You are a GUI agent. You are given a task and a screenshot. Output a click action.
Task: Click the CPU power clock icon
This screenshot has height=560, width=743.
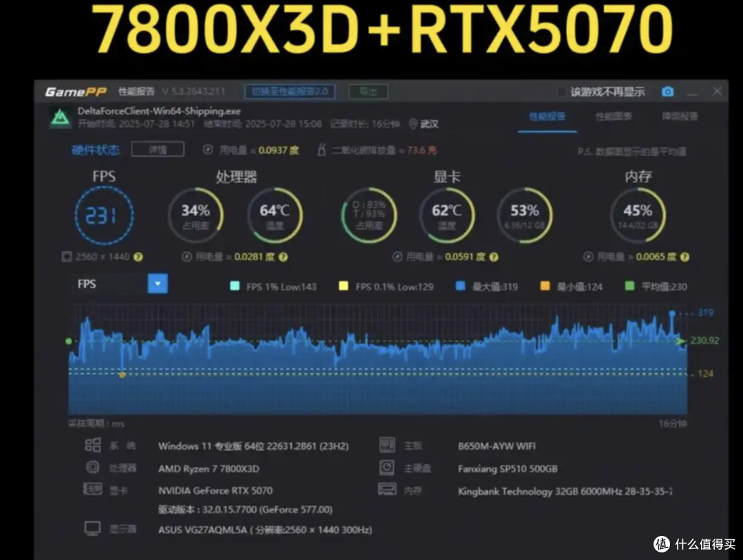(x=186, y=257)
